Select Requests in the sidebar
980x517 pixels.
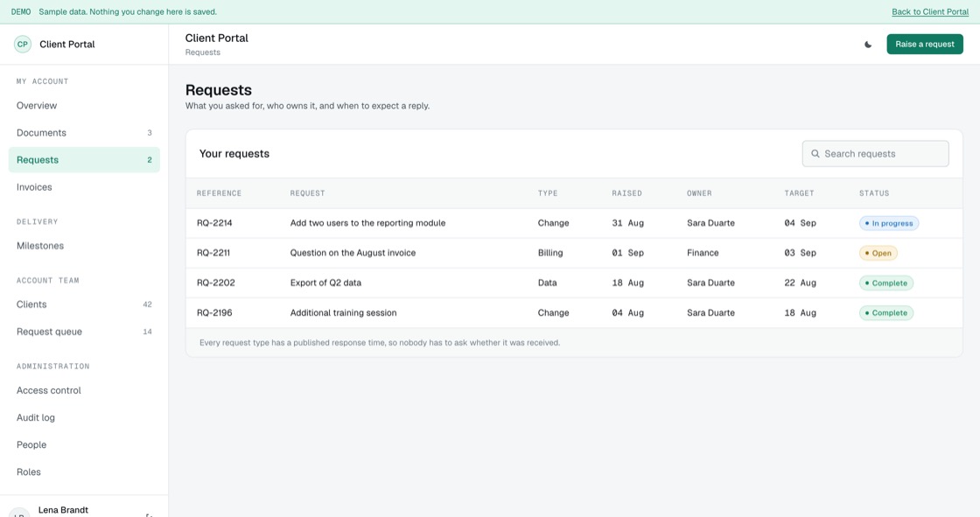84,160
